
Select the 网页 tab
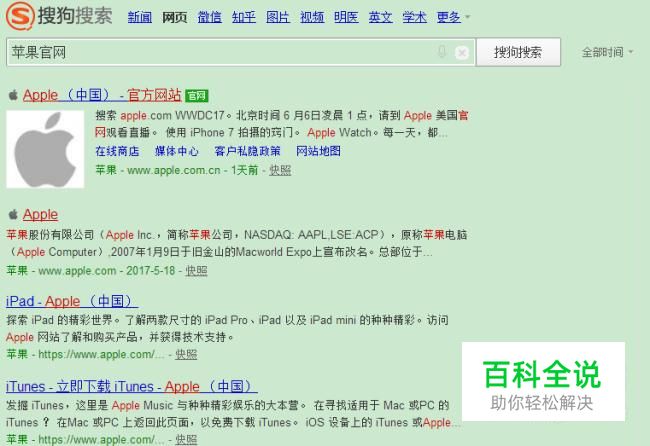175,17
